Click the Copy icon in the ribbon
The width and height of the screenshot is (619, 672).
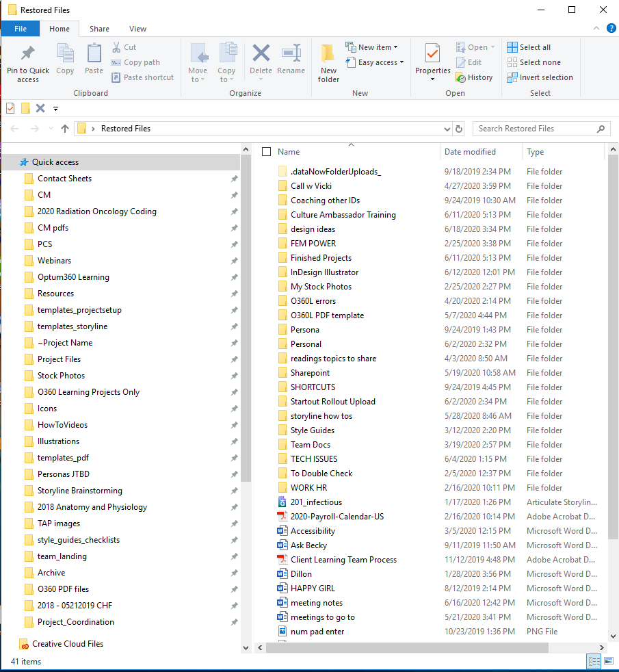click(x=65, y=62)
